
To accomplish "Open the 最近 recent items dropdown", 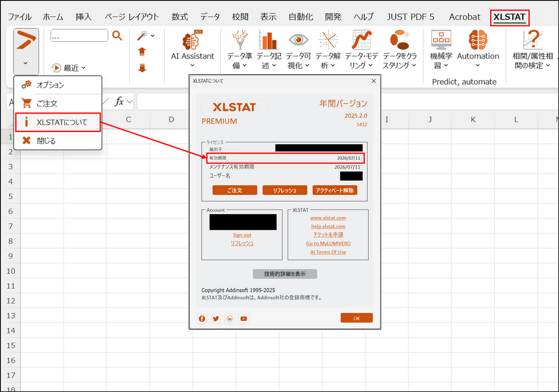I will tap(70, 68).
